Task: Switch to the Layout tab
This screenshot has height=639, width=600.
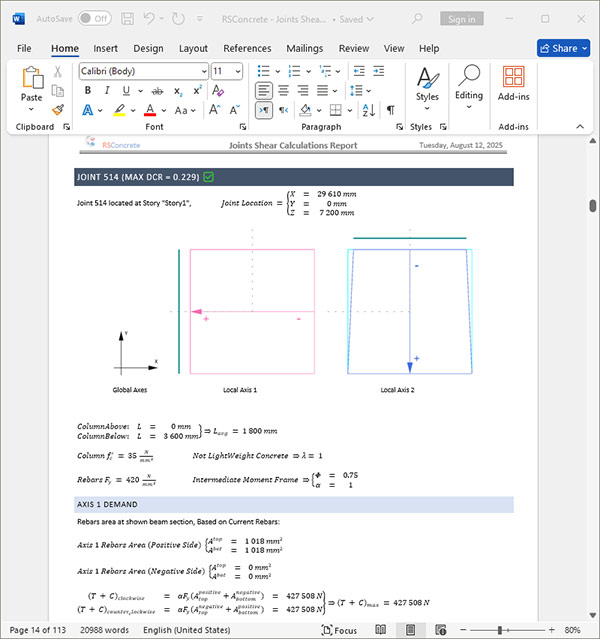Action: 193,48
